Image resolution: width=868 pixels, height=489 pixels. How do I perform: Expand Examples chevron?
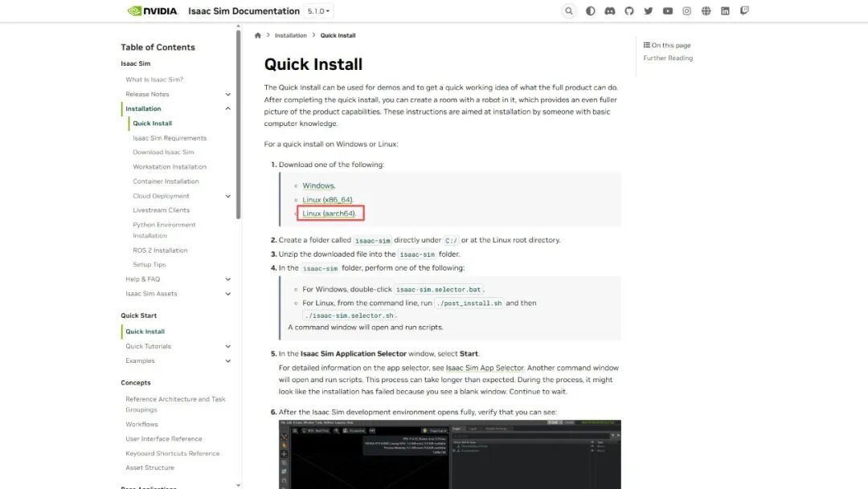pyautogui.click(x=227, y=361)
